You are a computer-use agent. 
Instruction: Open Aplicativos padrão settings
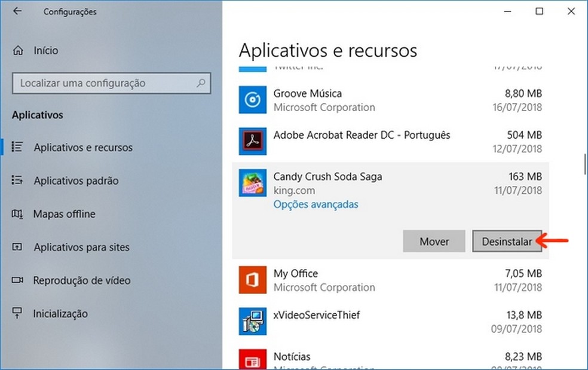coord(76,181)
